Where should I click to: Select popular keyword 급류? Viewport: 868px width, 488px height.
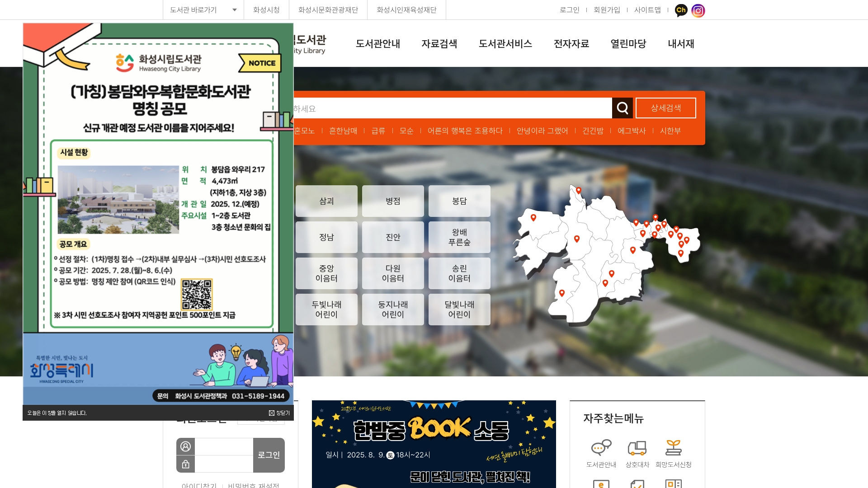(x=378, y=131)
